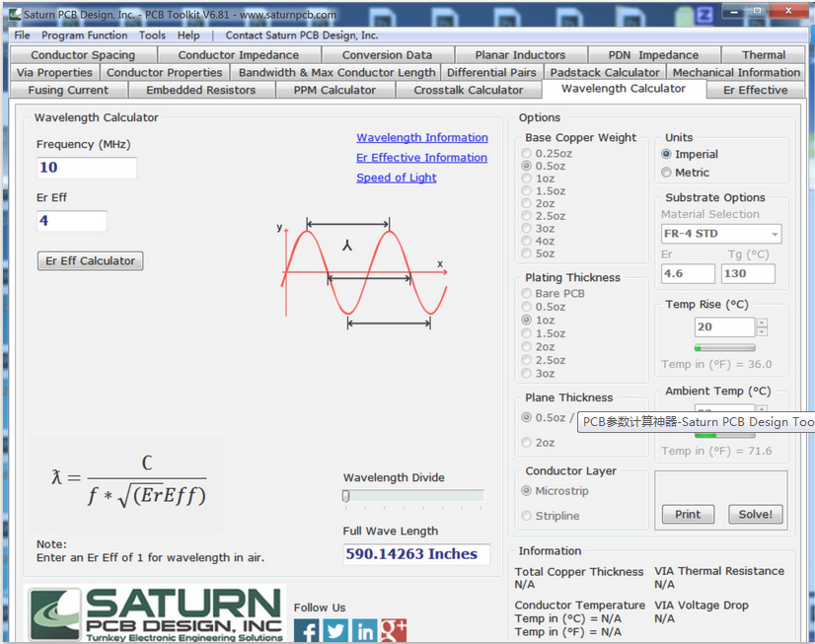Click the Frequency (MHz) input field
The image size is (815, 644).
[x=87, y=168]
